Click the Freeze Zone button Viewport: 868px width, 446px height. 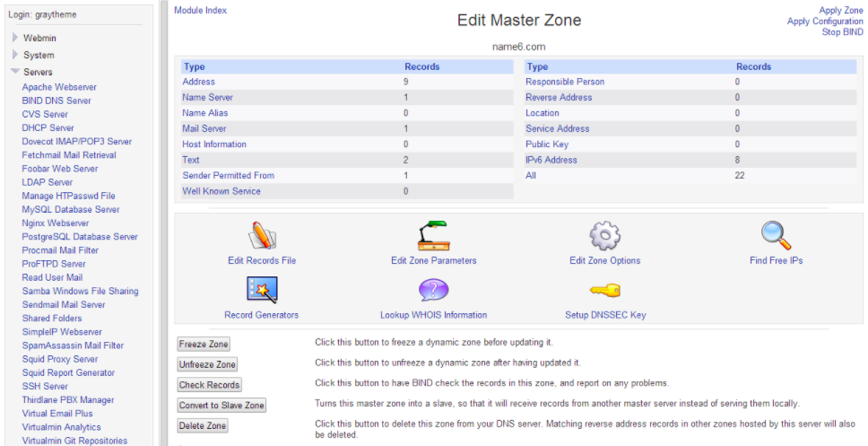(x=204, y=344)
